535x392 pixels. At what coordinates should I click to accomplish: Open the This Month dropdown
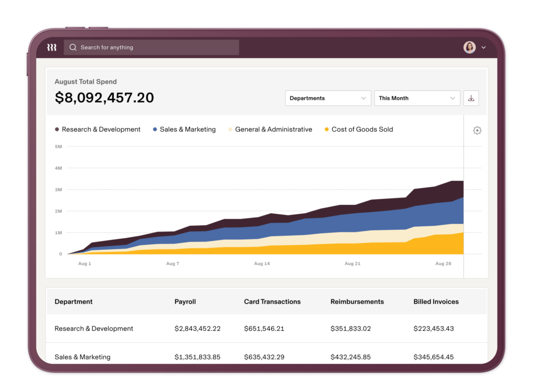pos(416,98)
